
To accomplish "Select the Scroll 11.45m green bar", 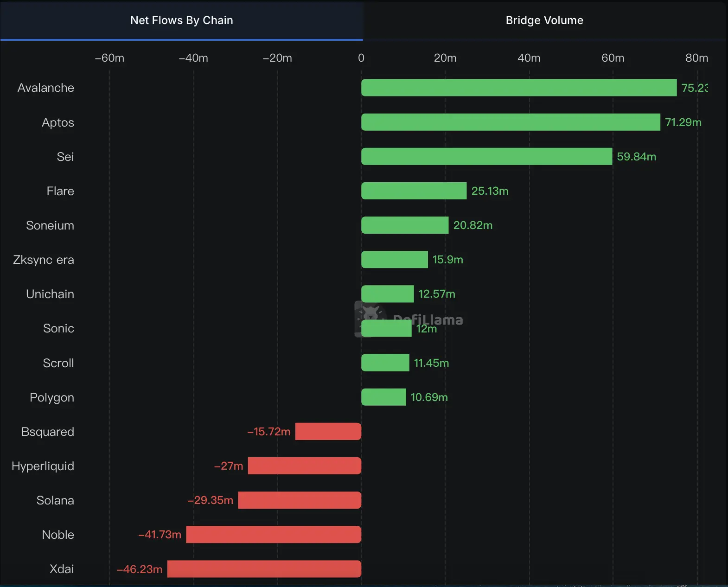I will point(385,363).
